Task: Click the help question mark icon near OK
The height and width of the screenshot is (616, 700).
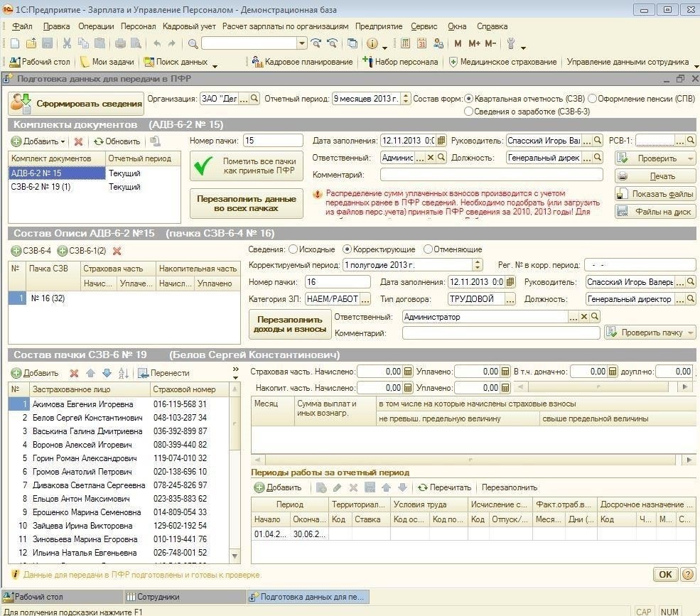Action: coord(688,575)
